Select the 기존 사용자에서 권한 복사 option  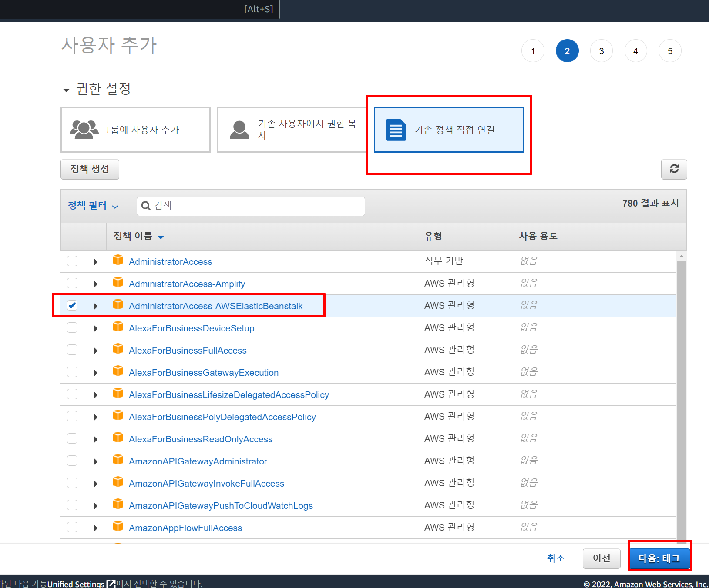coord(292,130)
